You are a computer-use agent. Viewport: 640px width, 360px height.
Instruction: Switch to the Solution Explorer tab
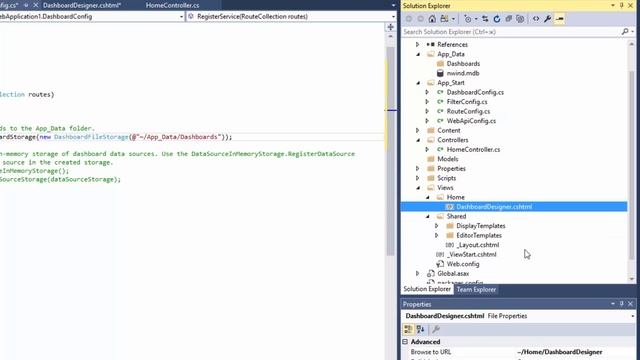tap(427, 289)
